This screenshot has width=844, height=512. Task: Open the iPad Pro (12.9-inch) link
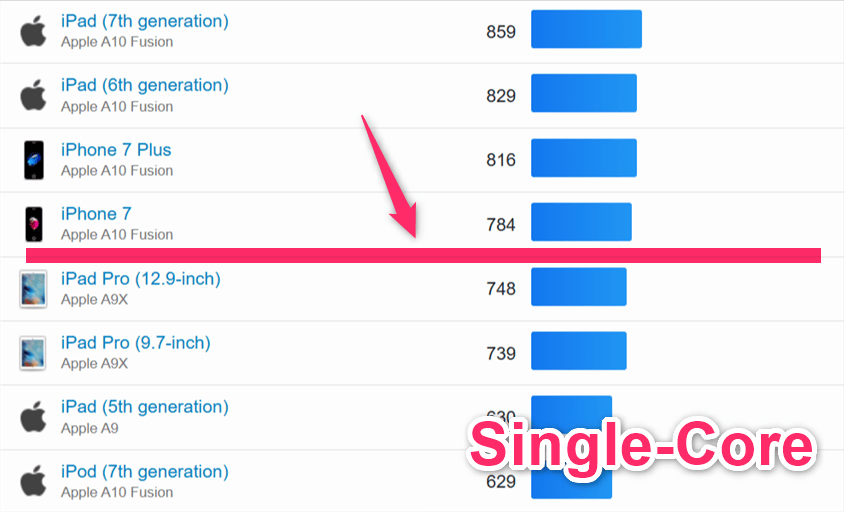140,278
